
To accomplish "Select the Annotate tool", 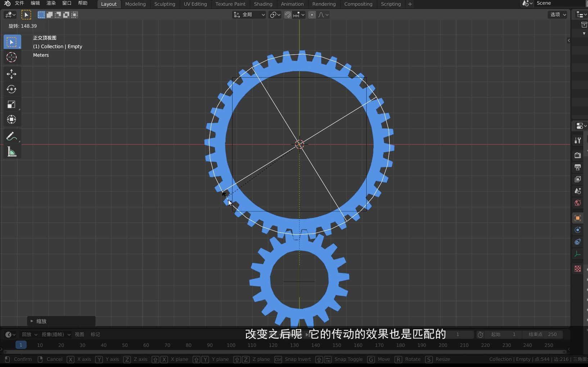I will 12,136.
